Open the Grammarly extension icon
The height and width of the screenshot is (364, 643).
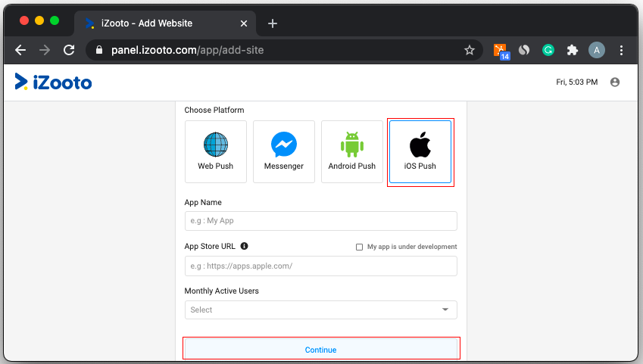point(548,50)
